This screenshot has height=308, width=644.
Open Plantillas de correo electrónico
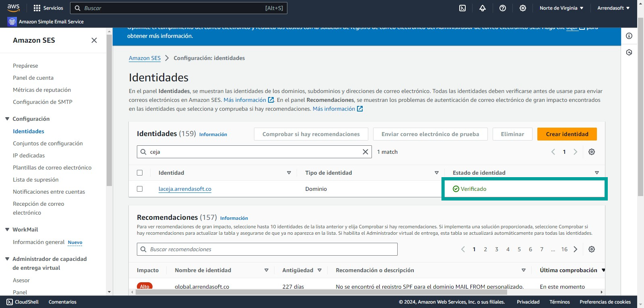52,167
